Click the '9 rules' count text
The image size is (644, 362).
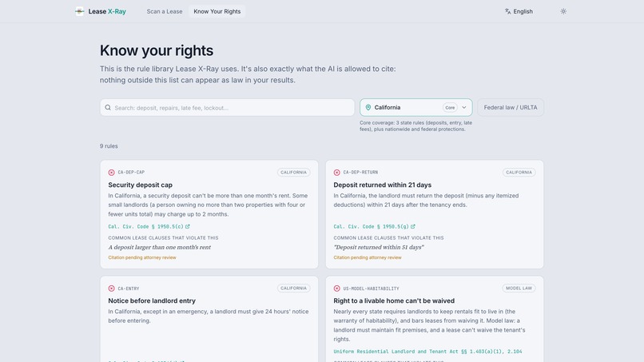click(109, 146)
